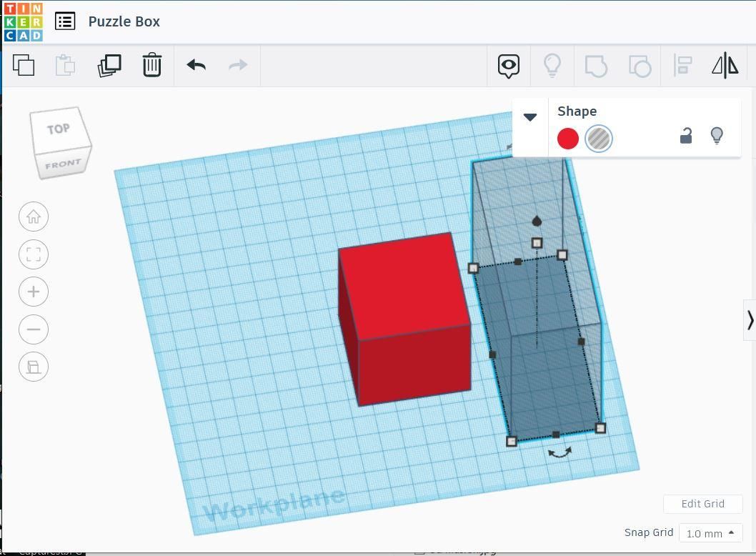756x556 pixels.
Task: Toggle Show All hidden shapes lightbulb
Action: click(x=552, y=65)
